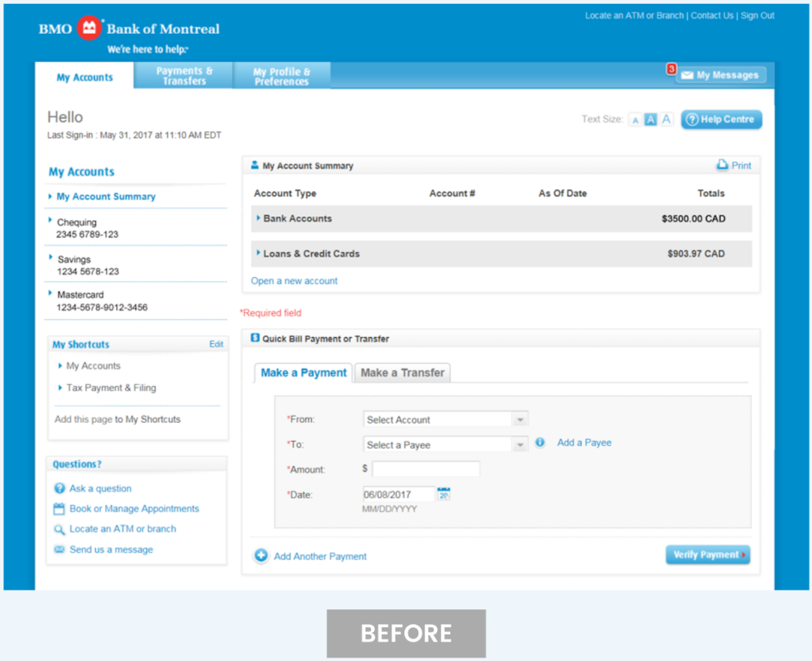The image size is (812, 661).
Task: Select the Make a Transfer tab
Action: tap(402, 373)
